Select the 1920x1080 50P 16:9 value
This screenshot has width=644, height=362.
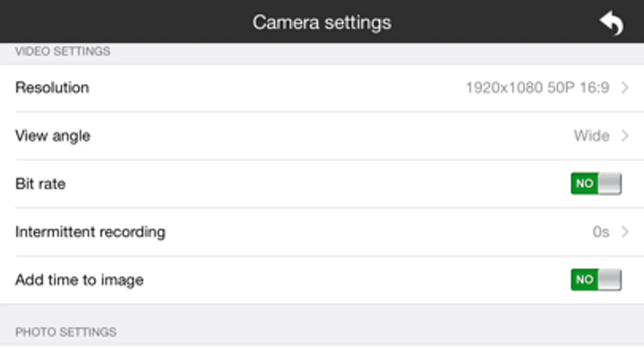pyautogui.click(x=537, y=88)
